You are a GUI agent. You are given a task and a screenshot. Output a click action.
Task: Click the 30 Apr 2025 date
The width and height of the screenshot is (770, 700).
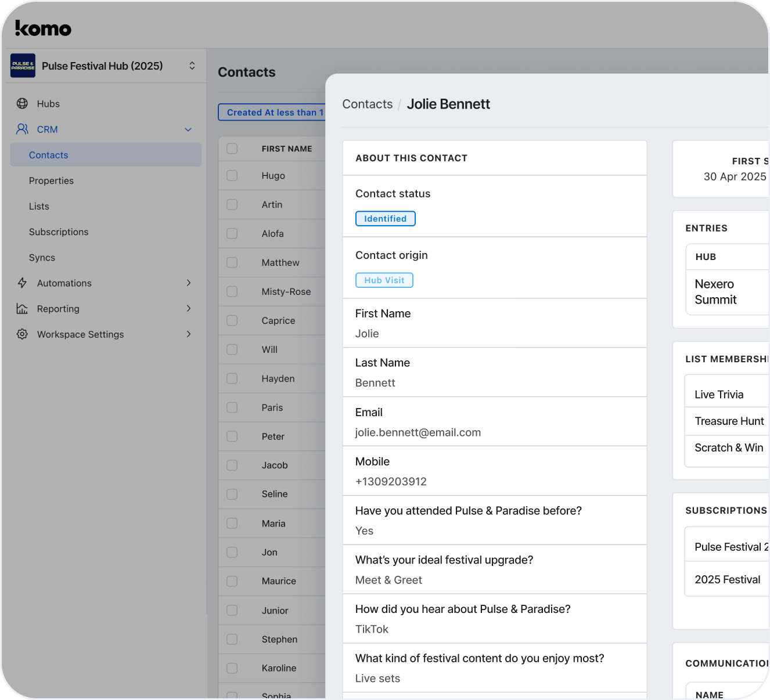click(735, 176)
